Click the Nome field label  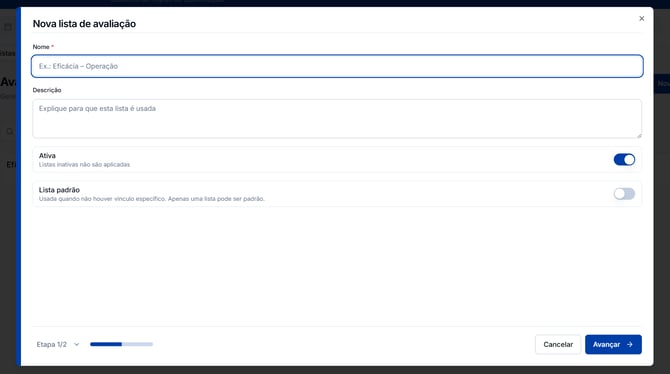coord(43,47)
